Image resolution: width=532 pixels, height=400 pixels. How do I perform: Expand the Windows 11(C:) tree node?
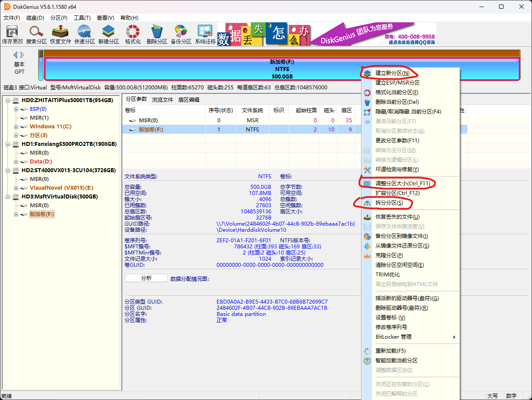pos(16,127)
